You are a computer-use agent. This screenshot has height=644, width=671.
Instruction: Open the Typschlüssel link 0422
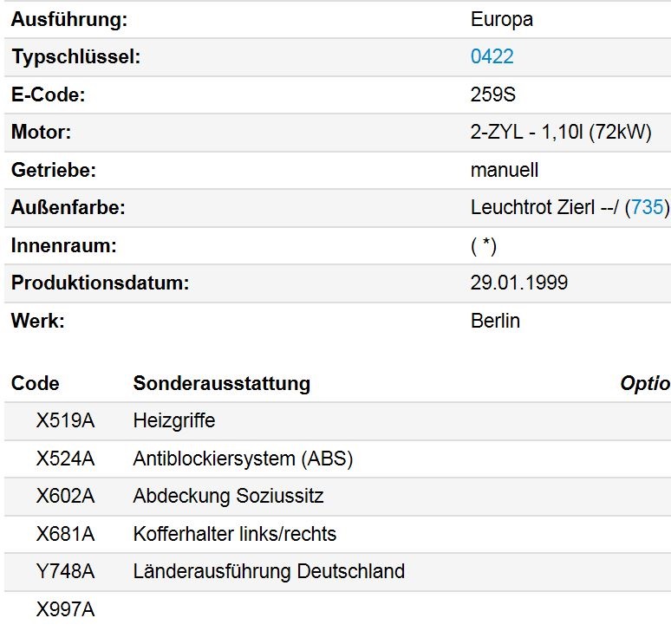pos(492,56)
